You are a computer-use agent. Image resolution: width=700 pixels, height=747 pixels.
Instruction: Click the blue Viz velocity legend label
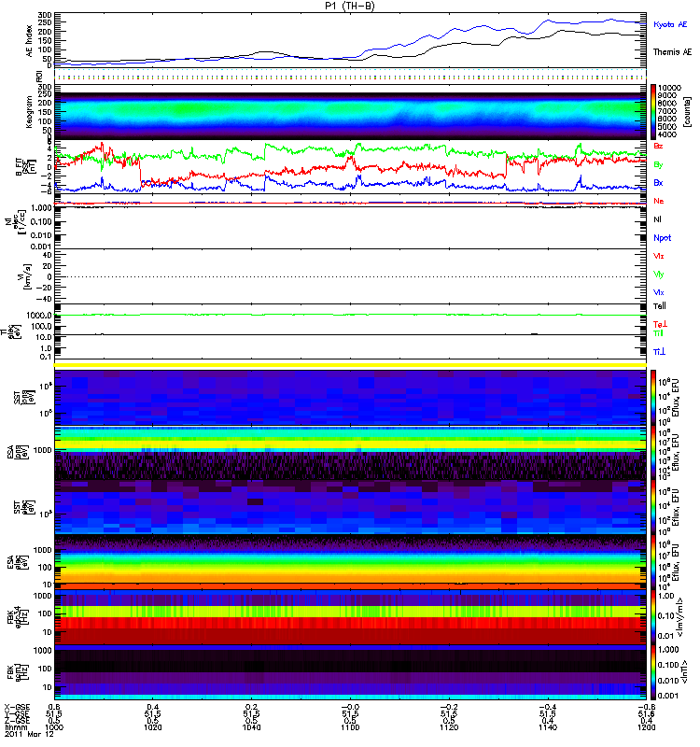658,292
